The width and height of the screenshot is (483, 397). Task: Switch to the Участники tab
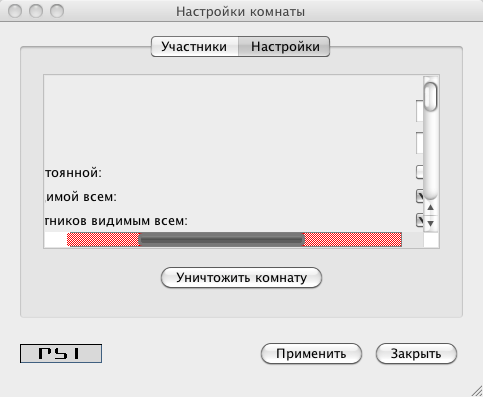tap(195, 47)
